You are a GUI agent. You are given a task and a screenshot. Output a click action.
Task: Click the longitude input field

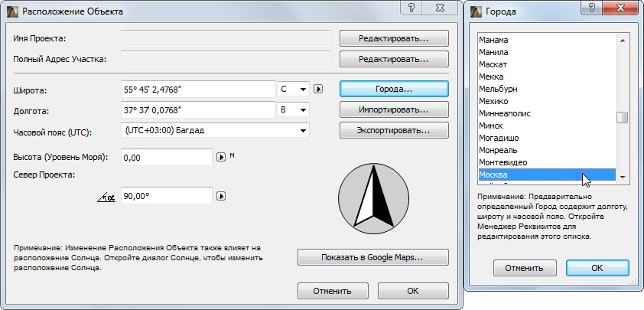click(198, 109)
